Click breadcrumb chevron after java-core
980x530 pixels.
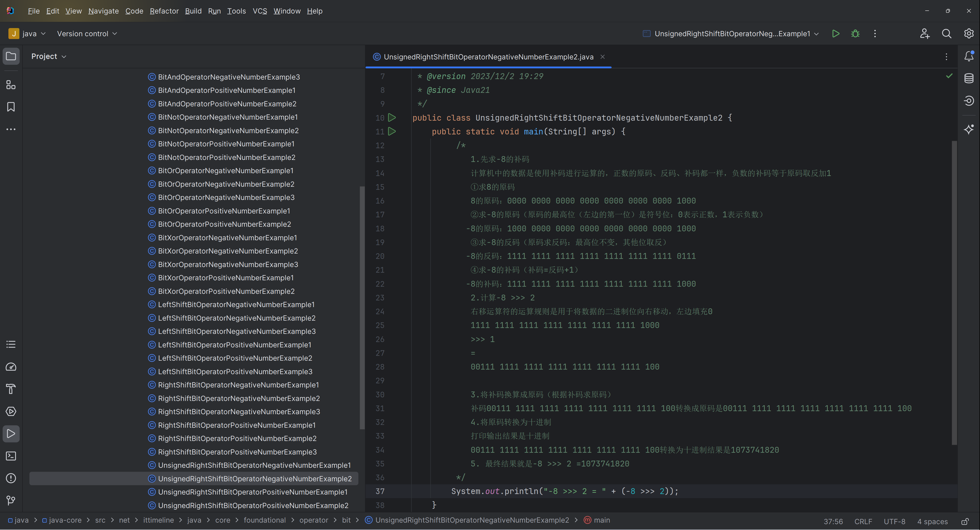point(88,520)
